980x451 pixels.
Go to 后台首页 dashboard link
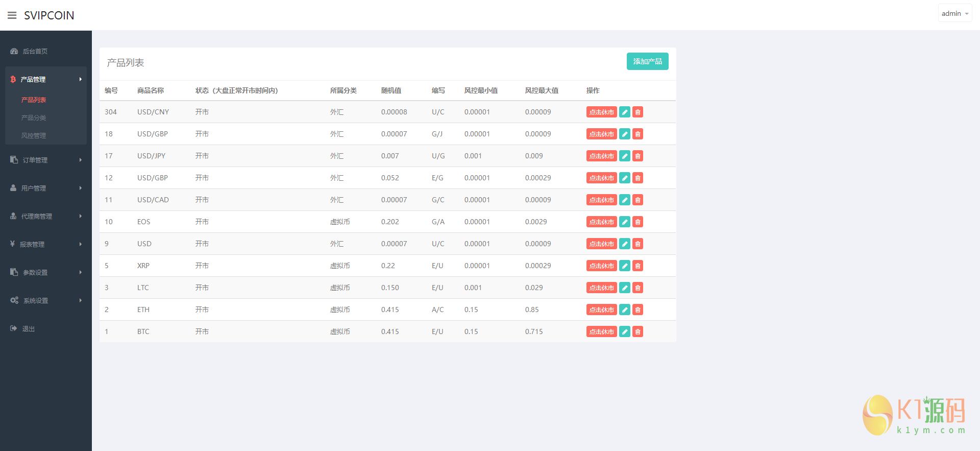pyautogui.click(x=35, y=51)
